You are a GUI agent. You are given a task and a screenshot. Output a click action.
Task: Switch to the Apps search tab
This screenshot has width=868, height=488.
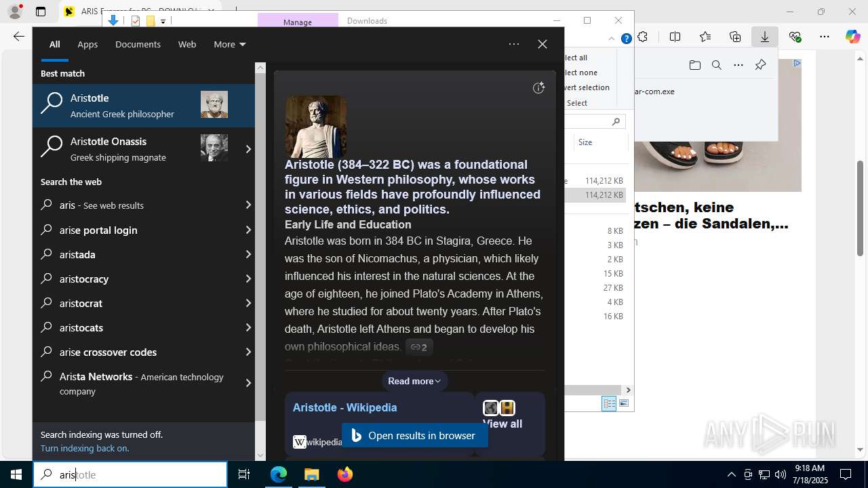87,44
